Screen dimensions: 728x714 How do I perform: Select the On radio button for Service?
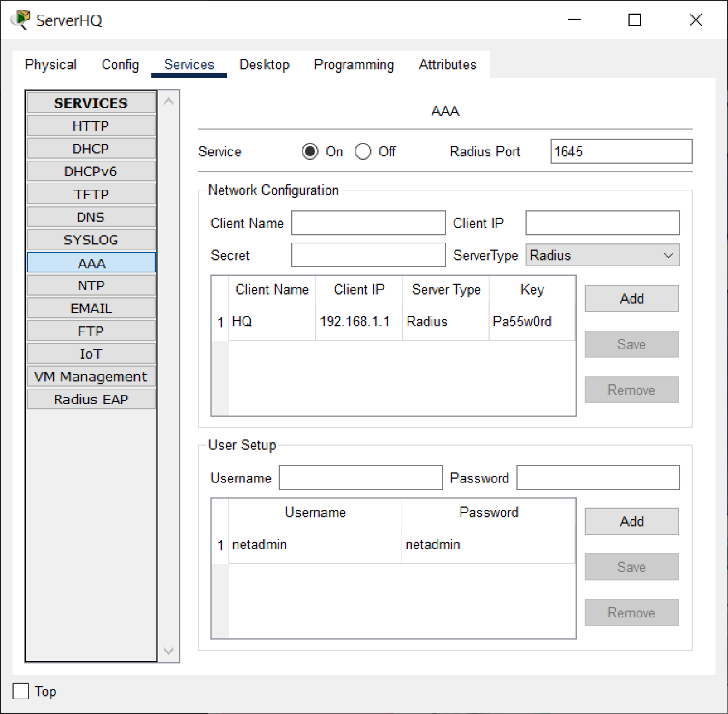click(310, 151)
